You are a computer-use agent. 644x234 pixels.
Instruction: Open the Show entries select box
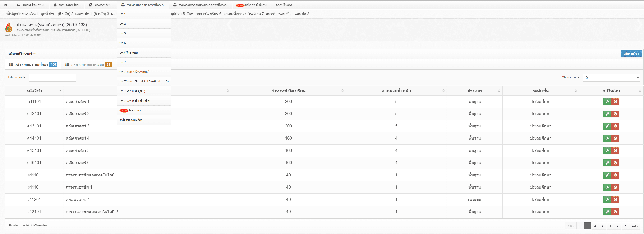point(611,78)
